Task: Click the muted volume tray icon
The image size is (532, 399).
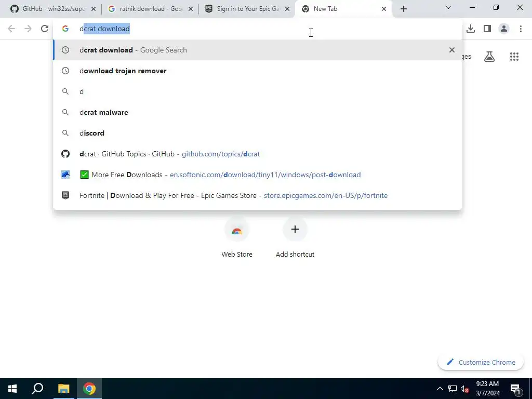Action: pos(464,389)
